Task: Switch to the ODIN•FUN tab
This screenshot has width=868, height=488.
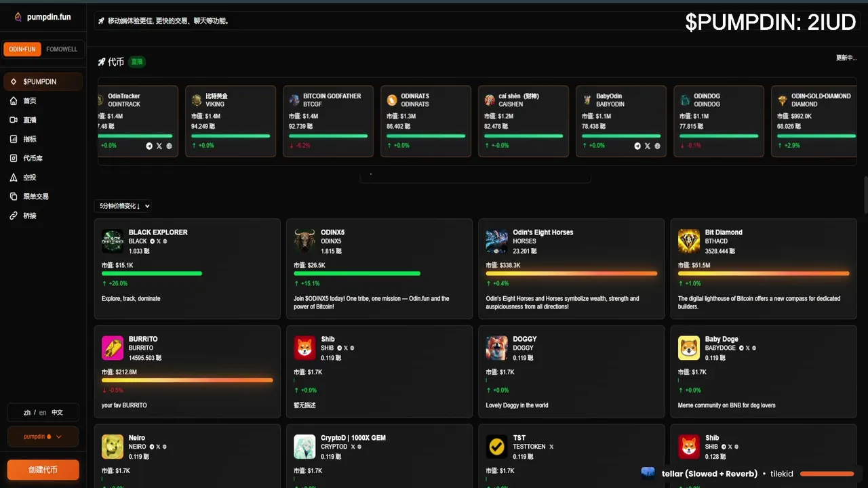Action: point(22,49)
